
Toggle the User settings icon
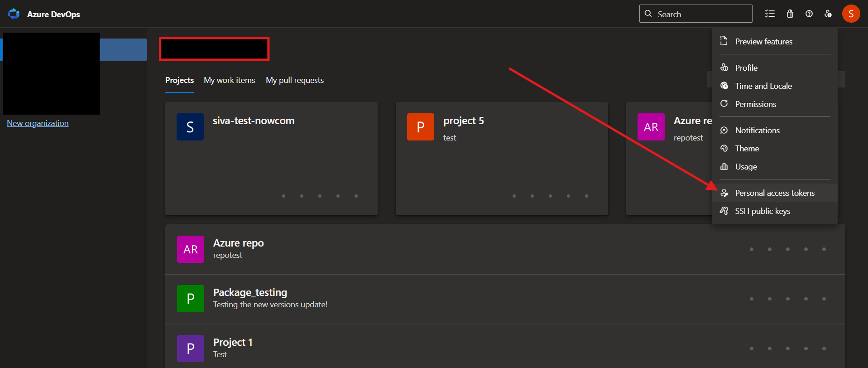pos(828,14)
